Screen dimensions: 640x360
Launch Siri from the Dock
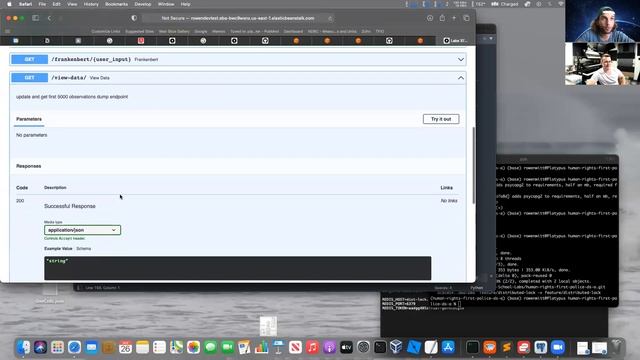pyautogui.click(x=40, y=347)
